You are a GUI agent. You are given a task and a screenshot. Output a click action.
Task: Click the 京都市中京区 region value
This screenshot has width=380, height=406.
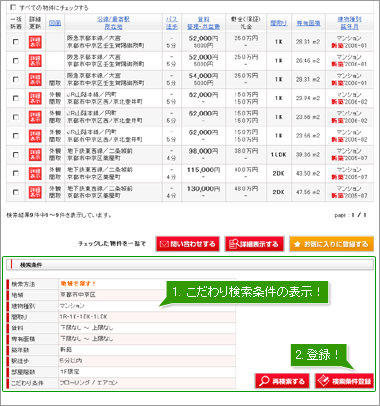point(78,295)
